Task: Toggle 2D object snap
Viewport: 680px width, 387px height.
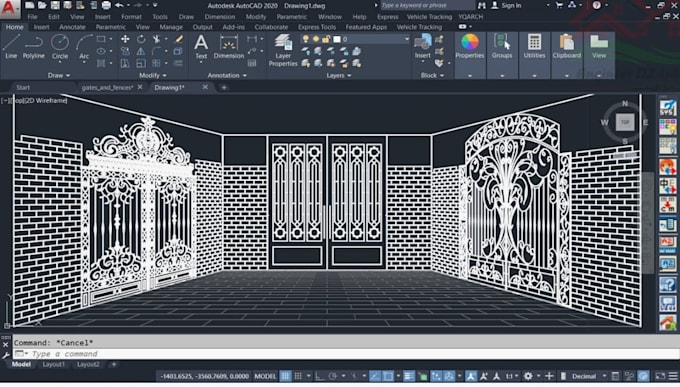Action: 388,376
